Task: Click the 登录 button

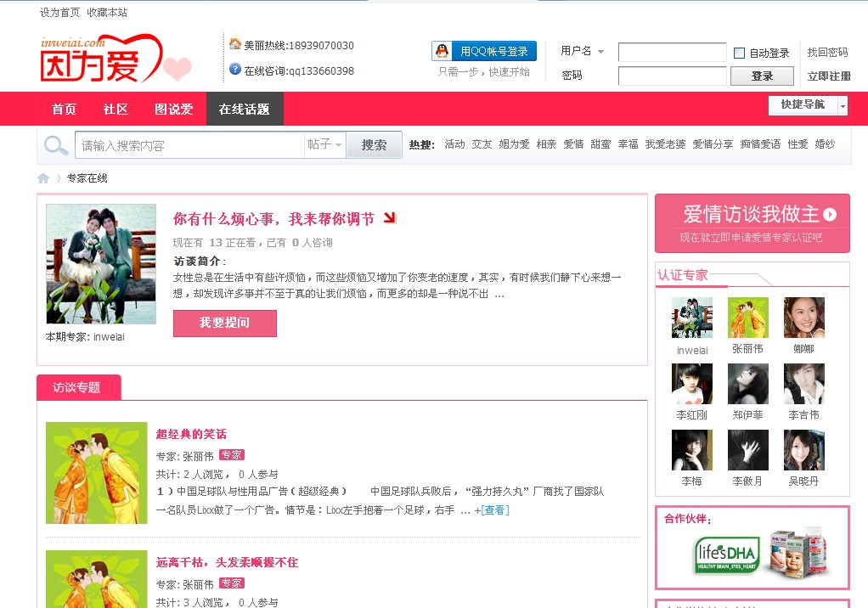Action: point(762,76)
